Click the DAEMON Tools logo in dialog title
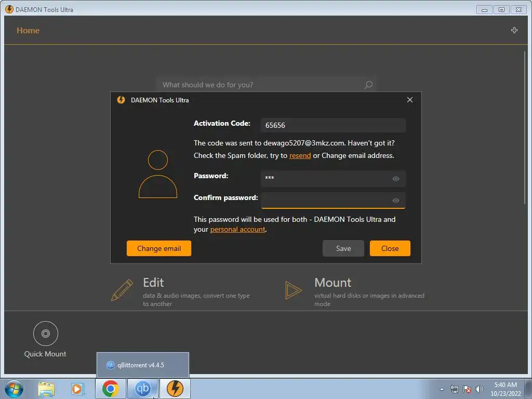532x399 pixels. click(121, 100)
